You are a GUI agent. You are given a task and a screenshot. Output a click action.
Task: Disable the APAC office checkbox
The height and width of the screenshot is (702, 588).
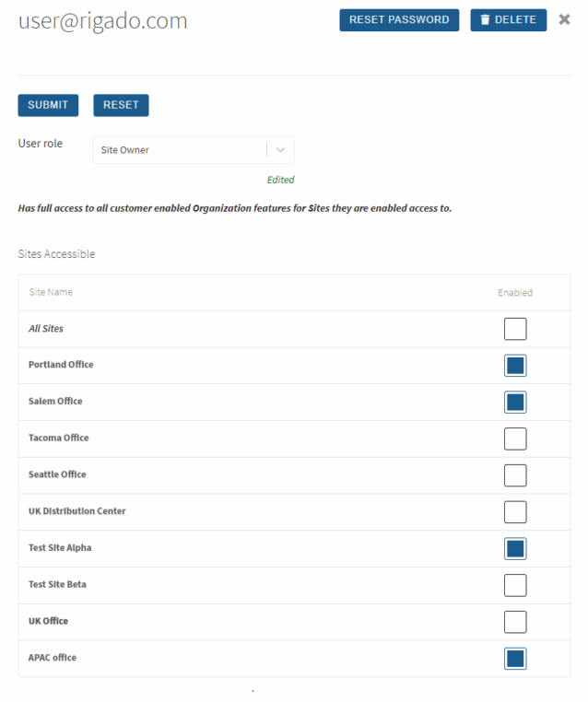coord(515,659)
